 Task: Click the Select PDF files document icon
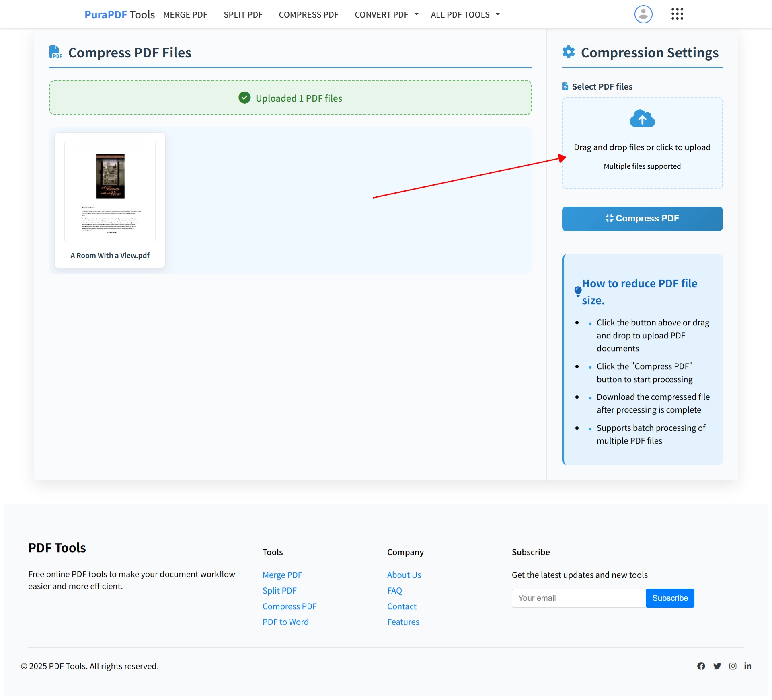tap(565, 86)
